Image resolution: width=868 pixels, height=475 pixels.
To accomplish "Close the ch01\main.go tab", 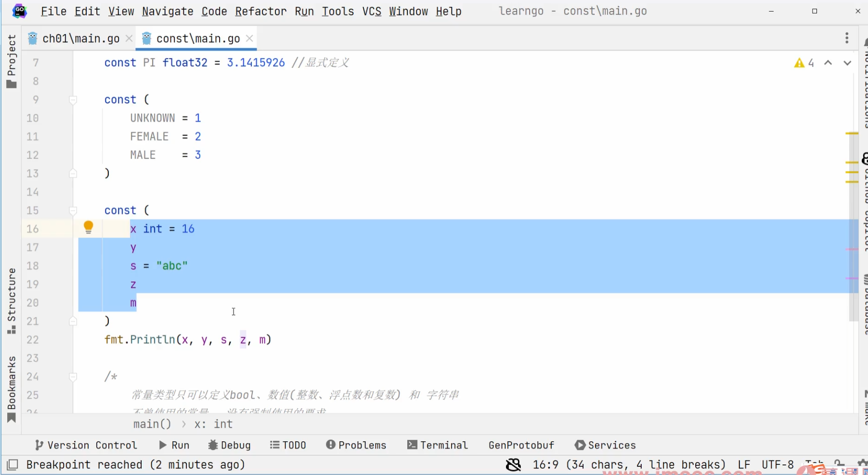I will pyautogui.click(x=129, y=39).
